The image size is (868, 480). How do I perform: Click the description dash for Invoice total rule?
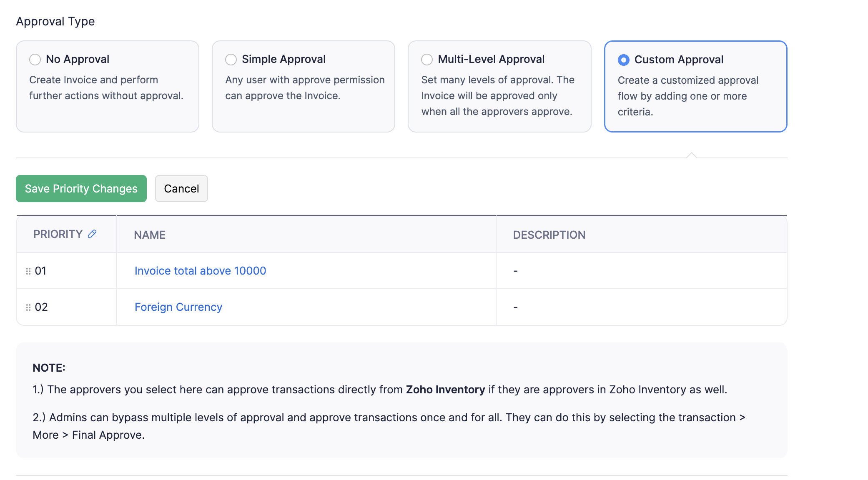515,270
